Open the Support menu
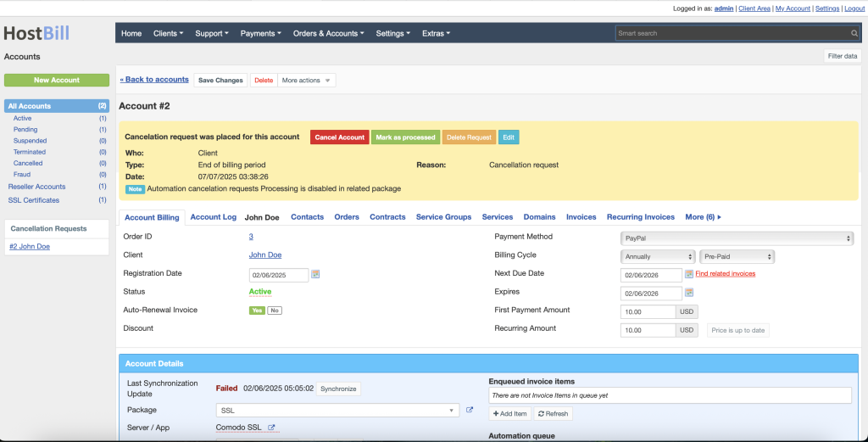 pyautogui.click(x=212, y=33)
